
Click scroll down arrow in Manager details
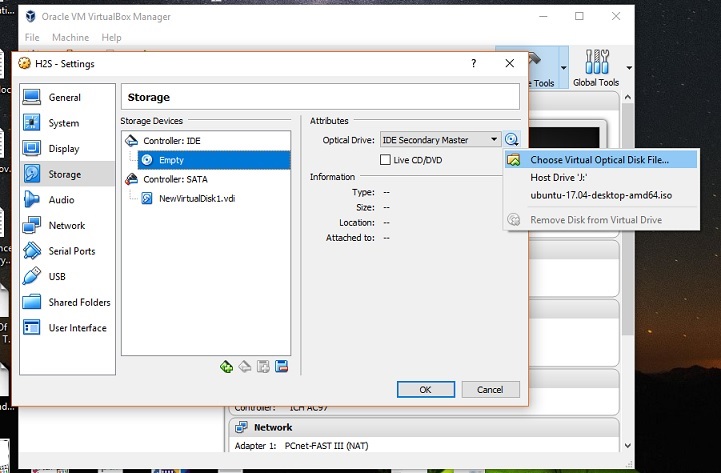(x=628, y=445)
